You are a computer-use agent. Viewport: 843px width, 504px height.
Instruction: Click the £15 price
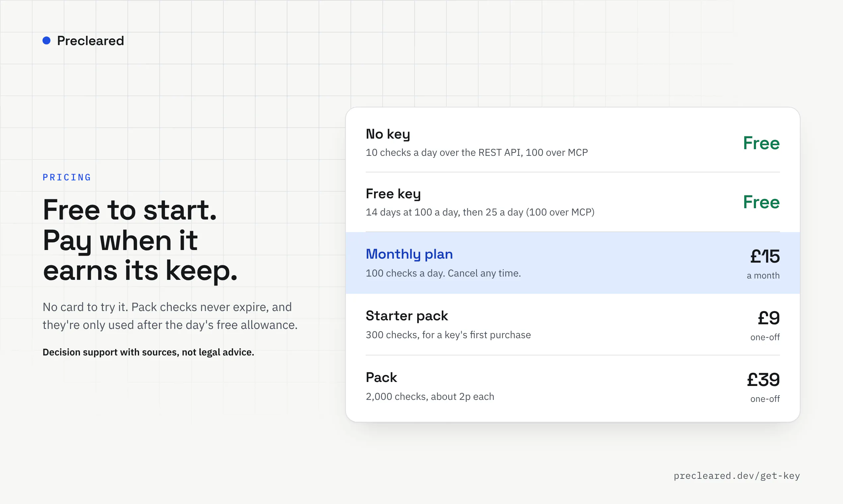[765, 256]
